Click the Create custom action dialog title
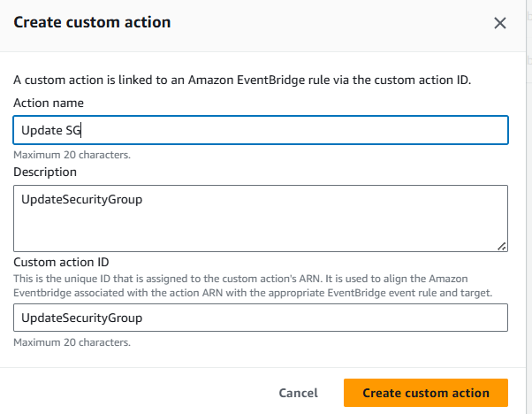Image resolution: width=532 pixels, height=414 pixels. click(92, 22)
